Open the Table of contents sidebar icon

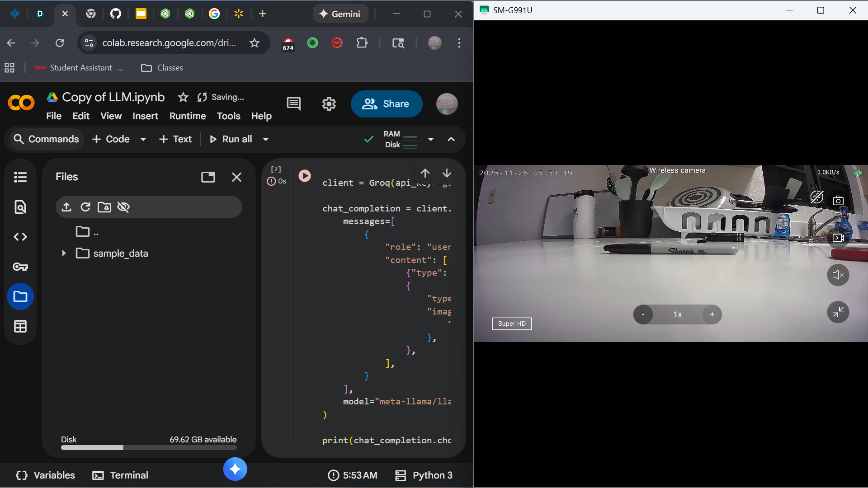[x=20, y=177]
